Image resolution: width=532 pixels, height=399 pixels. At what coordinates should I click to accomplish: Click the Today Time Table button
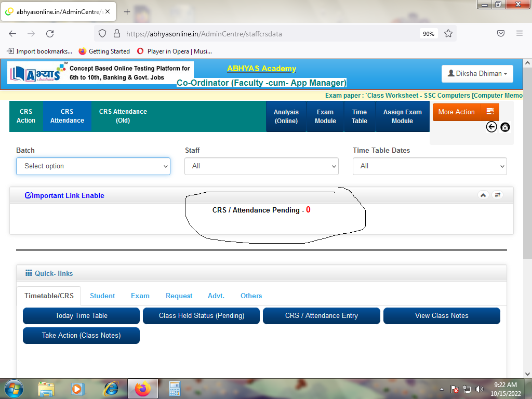pos(82,315)
